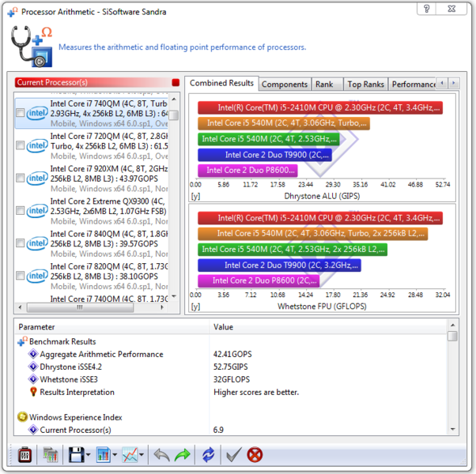
Task: Click the Results Interpretation lightbulb icon
Action: [33, 392]
